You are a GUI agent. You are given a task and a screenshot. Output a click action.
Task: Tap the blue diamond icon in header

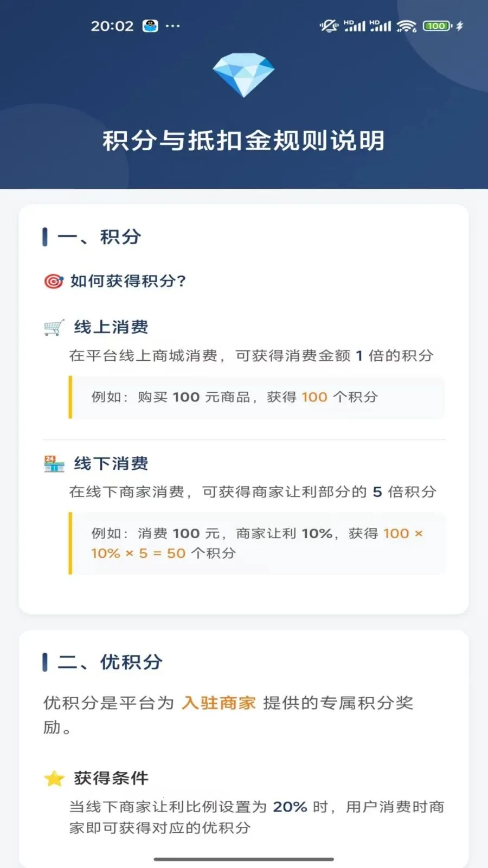tap(243, 75)
